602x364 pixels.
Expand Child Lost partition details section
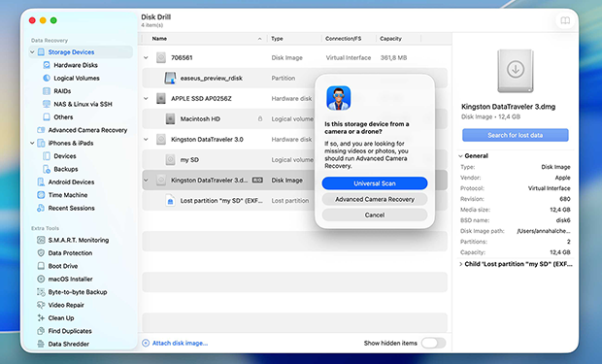point(460,264)
